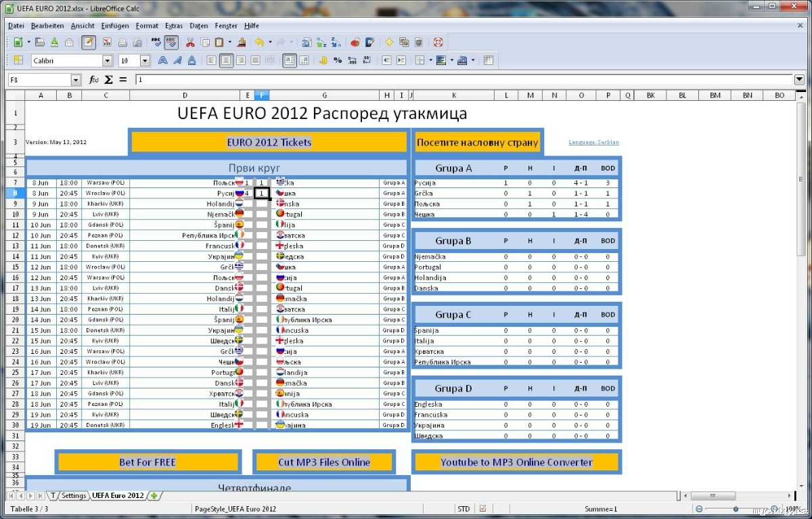
Task: Toggle STD selection mode in status bar
Action: click(464, 509)
